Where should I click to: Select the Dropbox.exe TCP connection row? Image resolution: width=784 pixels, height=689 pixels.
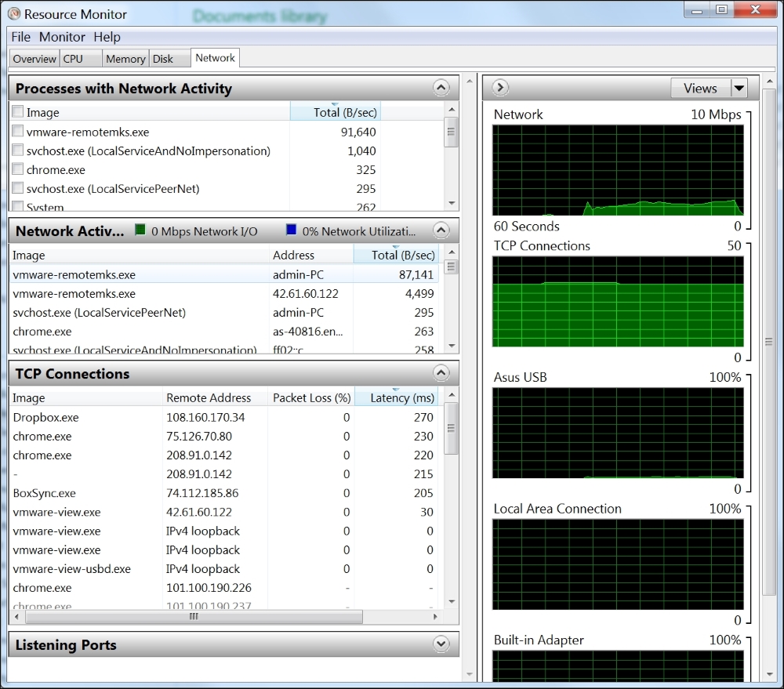[x=224, y=417]
